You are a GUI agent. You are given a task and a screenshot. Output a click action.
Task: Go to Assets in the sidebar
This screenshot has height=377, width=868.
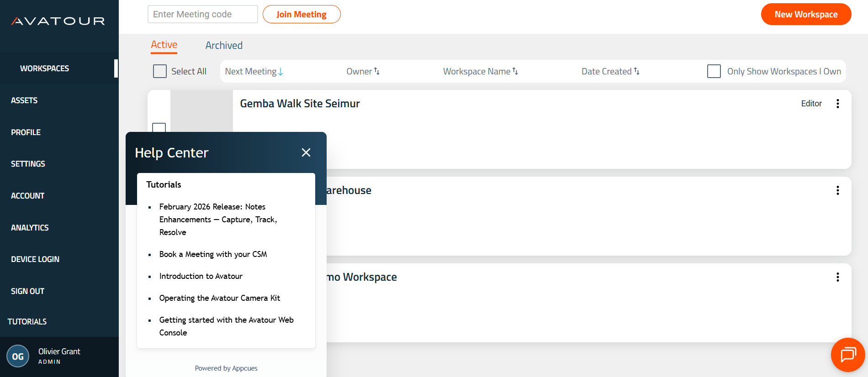click(24, 100)
